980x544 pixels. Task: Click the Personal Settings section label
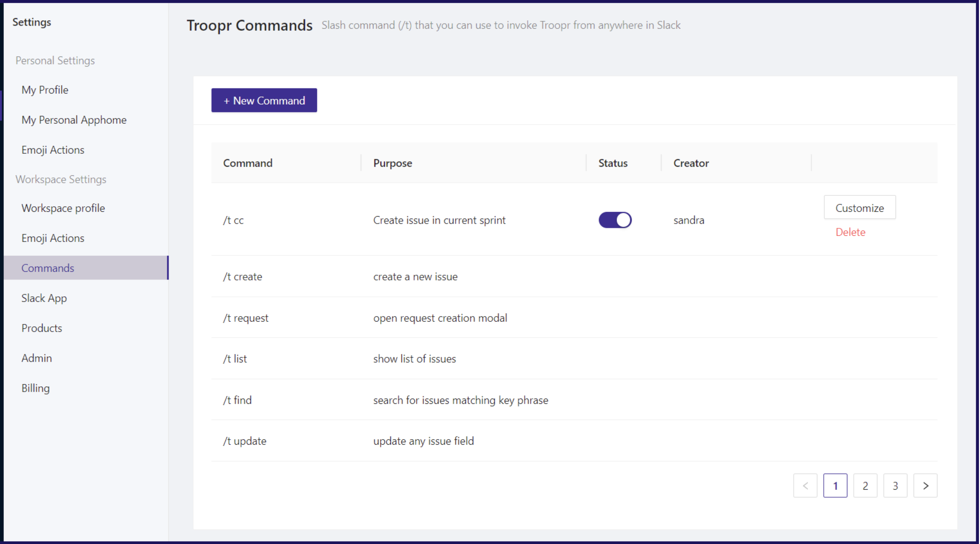[x=55, y=60]
